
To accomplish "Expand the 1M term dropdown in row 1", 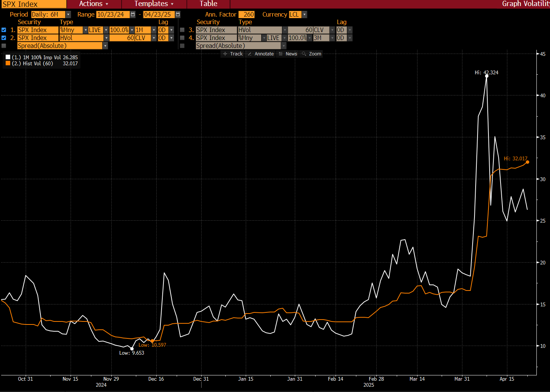I will coord(154,30).
